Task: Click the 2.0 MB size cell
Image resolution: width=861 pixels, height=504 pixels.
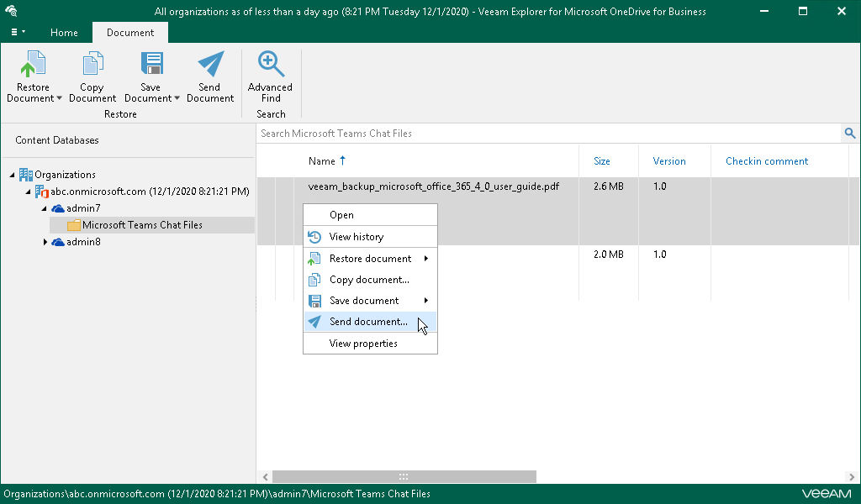Action: (x=609, y=255)
